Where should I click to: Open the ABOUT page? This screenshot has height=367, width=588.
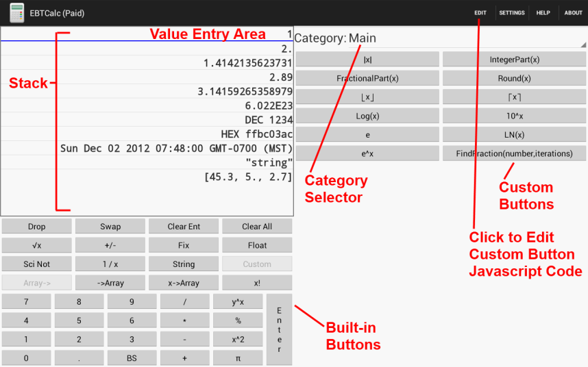(x=573, y=13)
